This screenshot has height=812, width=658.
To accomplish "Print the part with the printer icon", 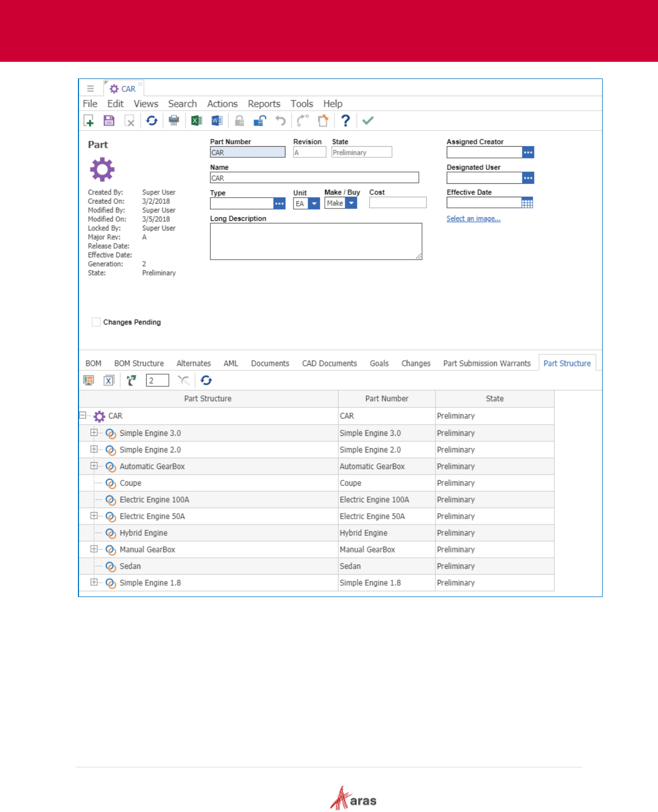I will pos(174,120).
